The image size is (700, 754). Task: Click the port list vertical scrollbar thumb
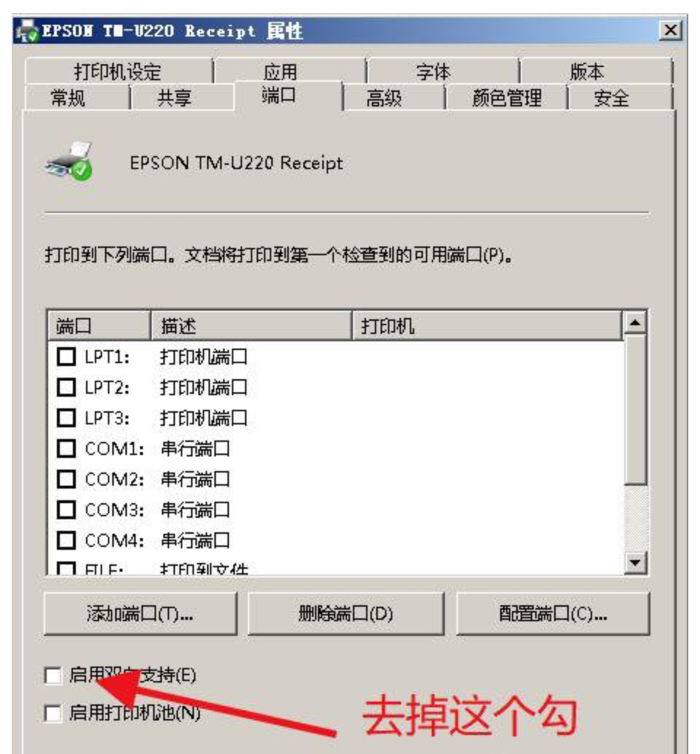635,410
